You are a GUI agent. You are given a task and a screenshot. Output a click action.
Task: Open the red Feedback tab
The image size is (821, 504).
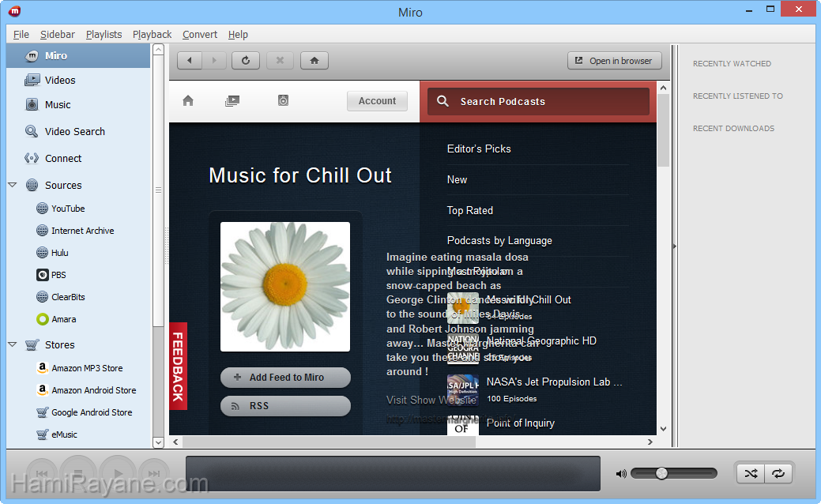pyautogui.click(x=178, y=366)
